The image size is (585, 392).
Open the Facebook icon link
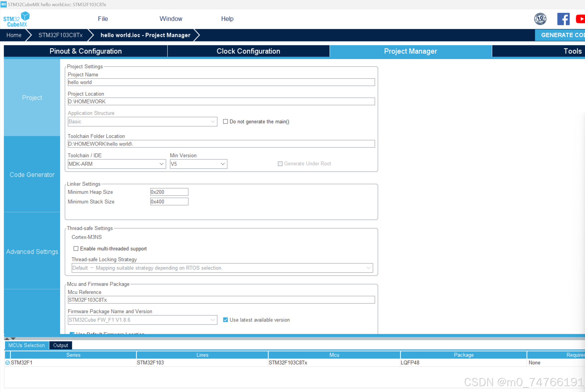[x=563, y=19]
